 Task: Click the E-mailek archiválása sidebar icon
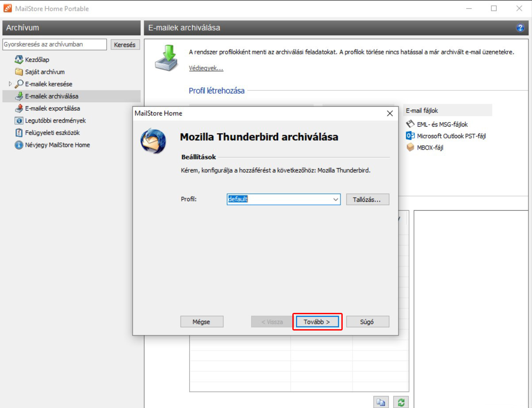pos(19,96)
